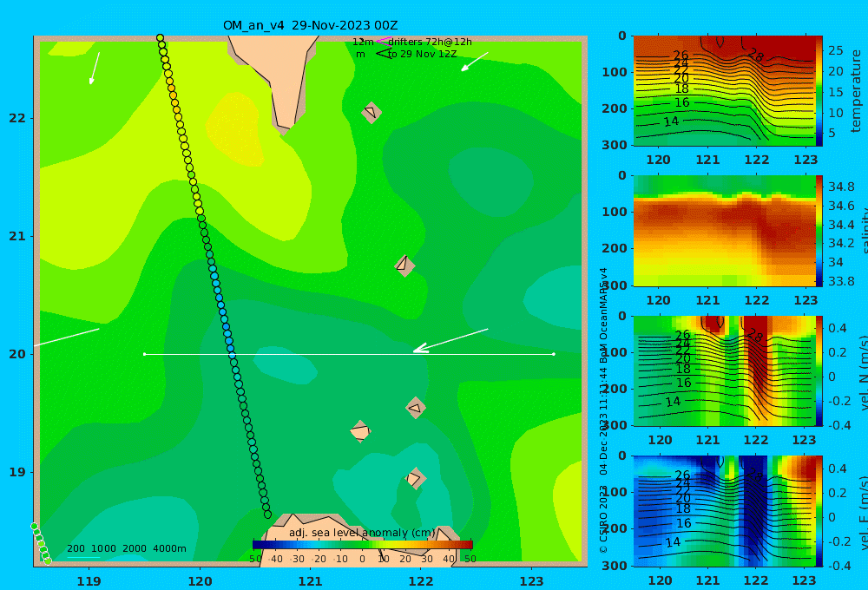The height and width of the screenshot is (590, 868).
Task: Click the small white arrow in the map's upper-right
Action: point(475,62)
